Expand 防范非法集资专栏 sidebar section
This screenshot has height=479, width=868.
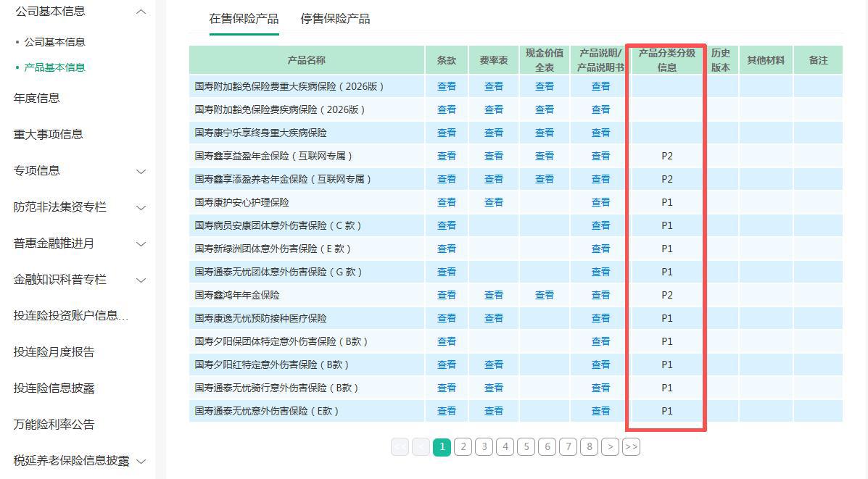coord(141,207)
